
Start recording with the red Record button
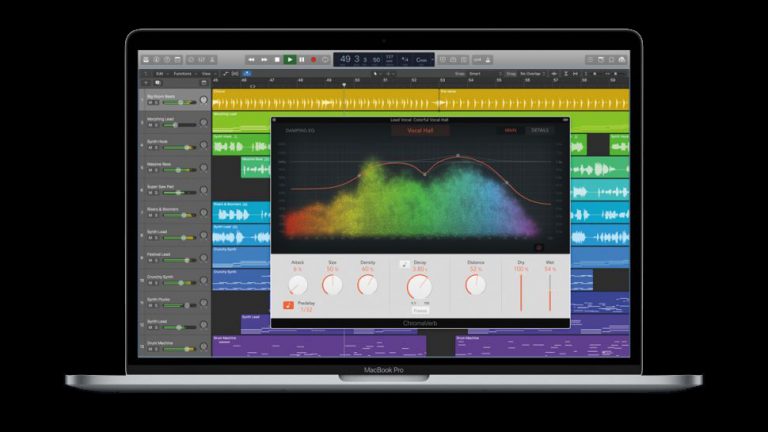(x=313, y=60)
